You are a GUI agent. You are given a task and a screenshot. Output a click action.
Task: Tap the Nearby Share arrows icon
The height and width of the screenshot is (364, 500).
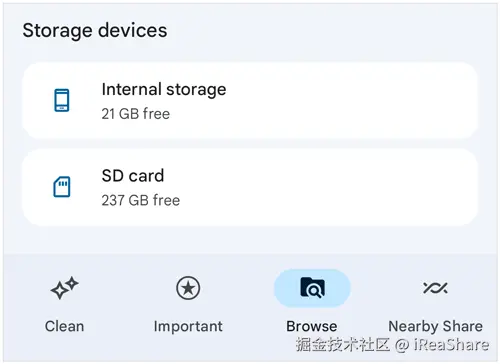pyautogui.click(x=435, y=288)
